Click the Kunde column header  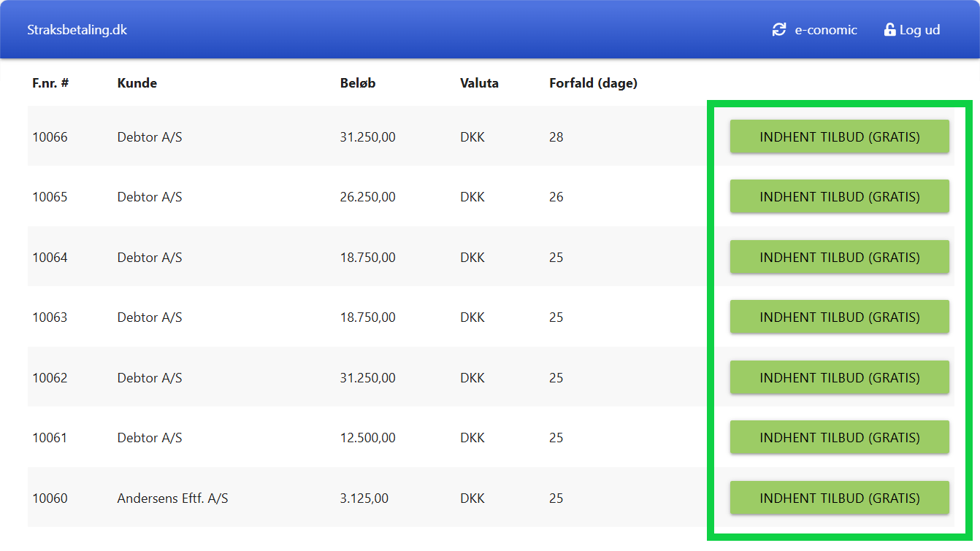click(x=137, y=83)
